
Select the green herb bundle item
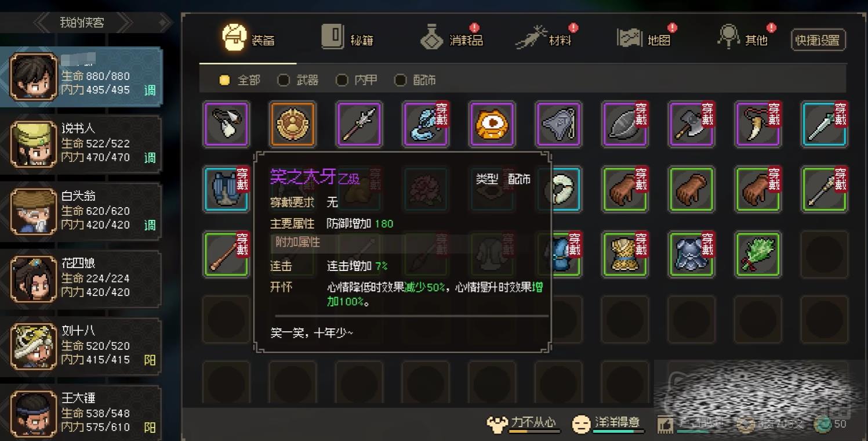pos(758,254)
